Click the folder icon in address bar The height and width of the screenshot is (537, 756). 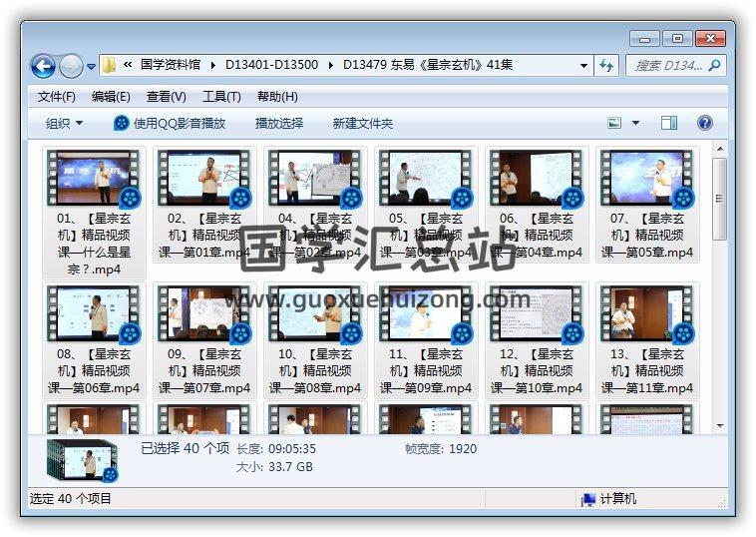tap(110, 65)
